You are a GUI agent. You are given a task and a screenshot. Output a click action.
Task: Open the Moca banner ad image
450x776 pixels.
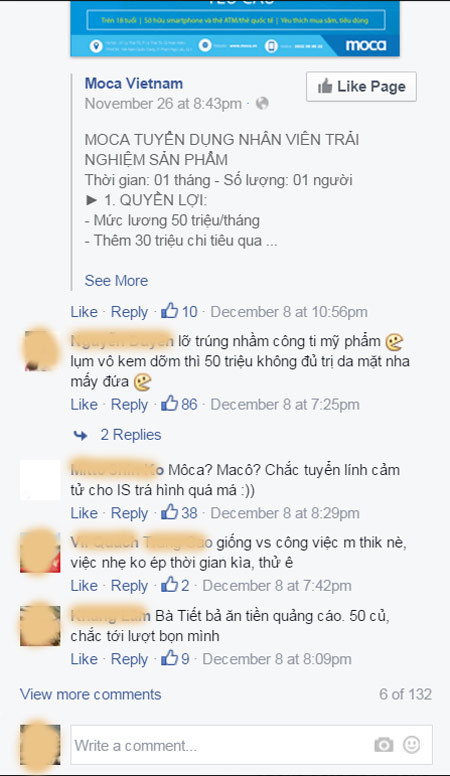tap(235, 28)
